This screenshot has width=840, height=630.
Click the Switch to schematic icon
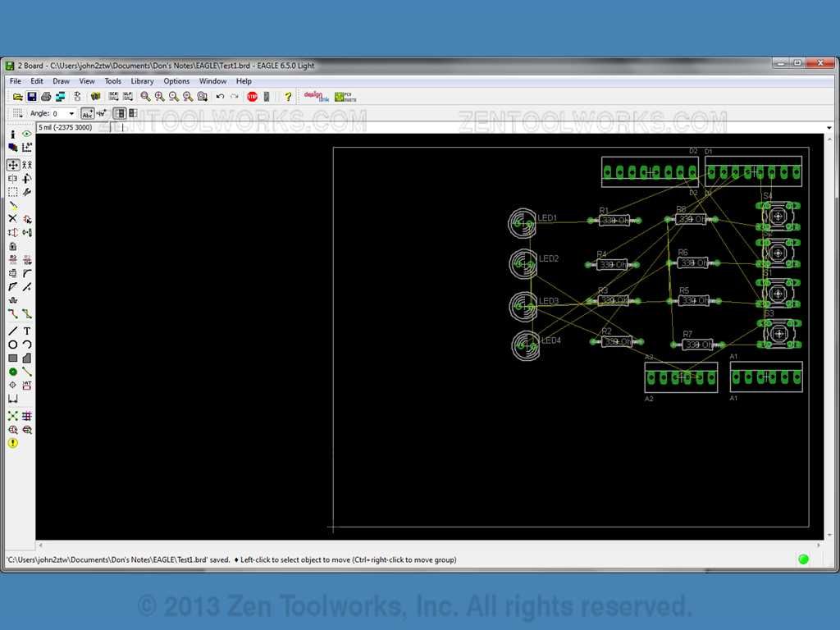(61, 97)
